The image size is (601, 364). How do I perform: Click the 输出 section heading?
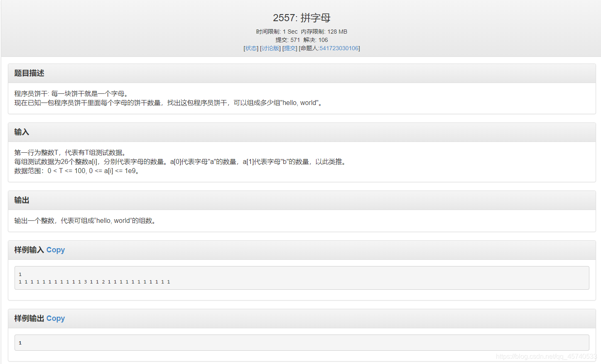point(22,200)
